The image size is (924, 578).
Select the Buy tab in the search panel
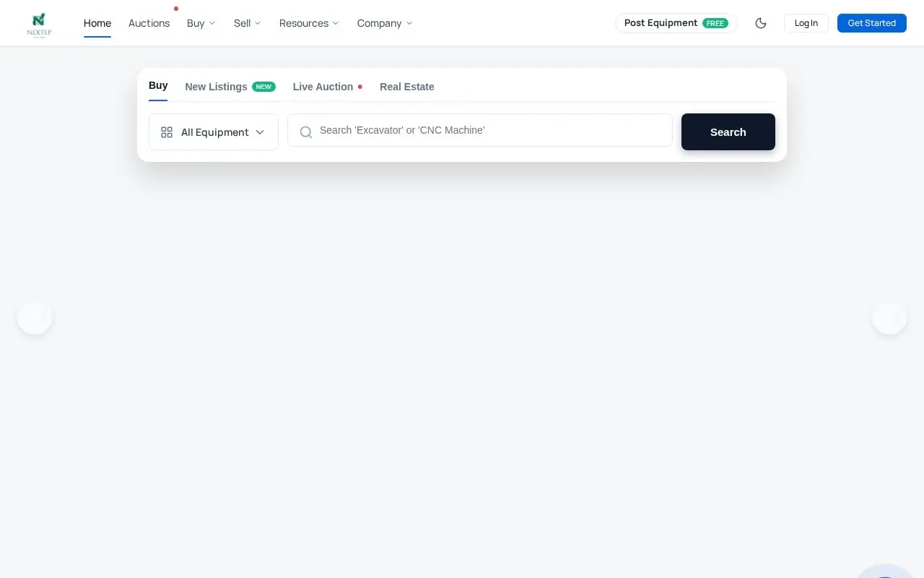158,86
